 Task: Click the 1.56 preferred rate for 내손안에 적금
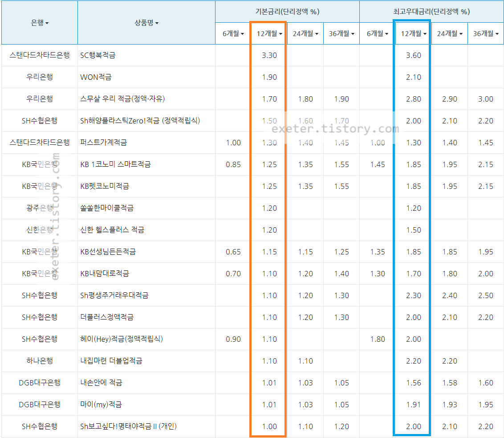414,383
